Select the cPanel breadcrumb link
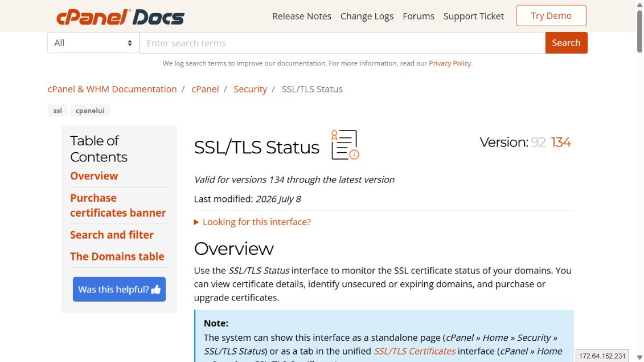644x362 pixels. tap(205, 90)
